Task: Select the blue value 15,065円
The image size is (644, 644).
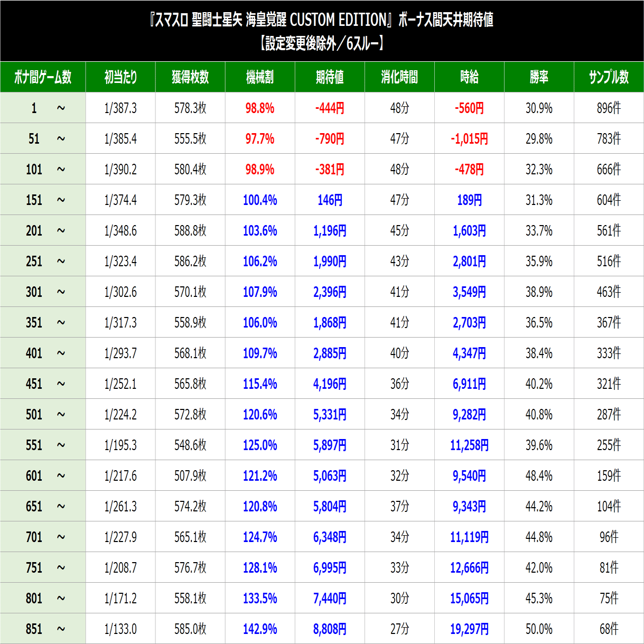Action: coord(469,599)
